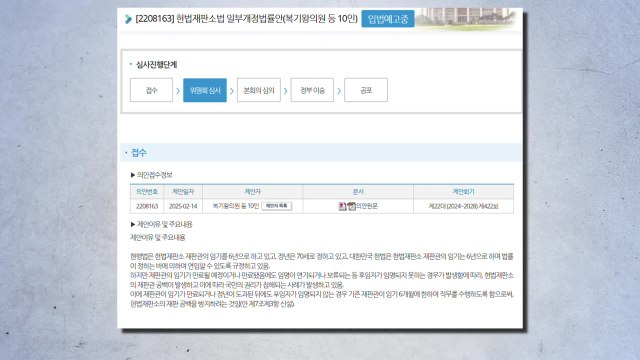This screenshot has height=360, width=640.
Task: Click chevron between 정부 이송 and 공포
Action: [x=339, y=91]
